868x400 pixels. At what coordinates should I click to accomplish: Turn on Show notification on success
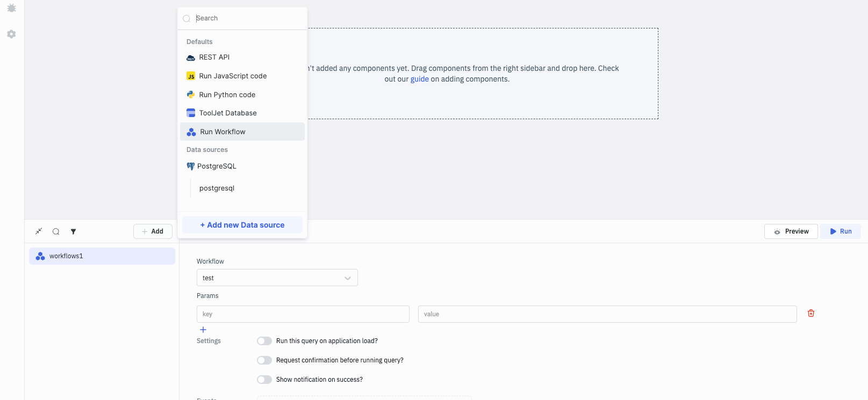click(x=264, y=380)
